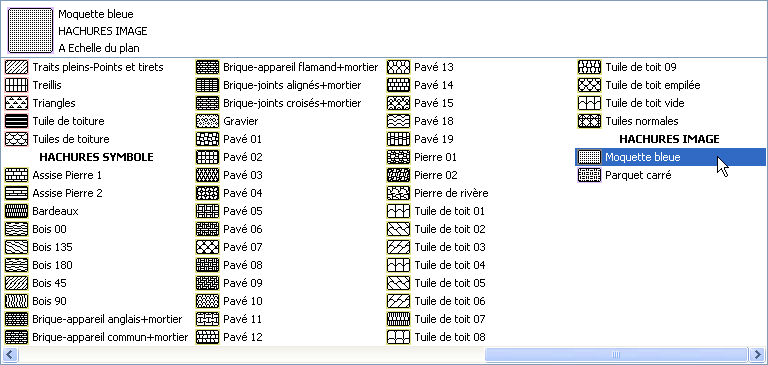Select the Pavé 07 pattern icon

point(207,247)
